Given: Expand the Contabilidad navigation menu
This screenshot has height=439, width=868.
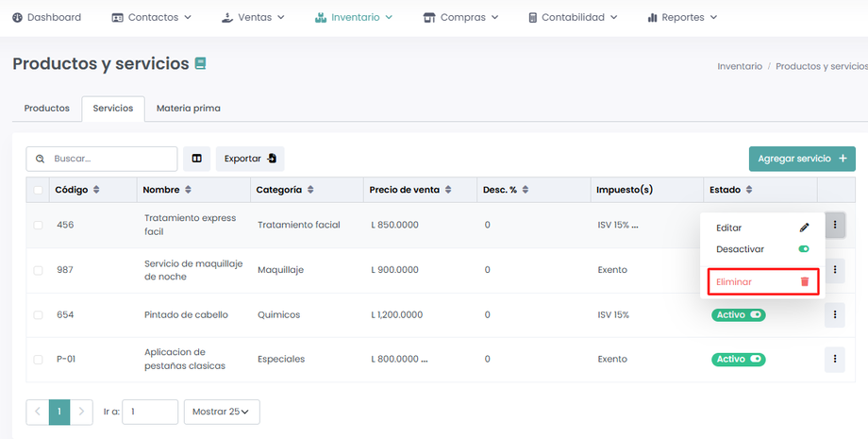Looking at the screenshot, I should pyautogui.click(x=573, y=17).
